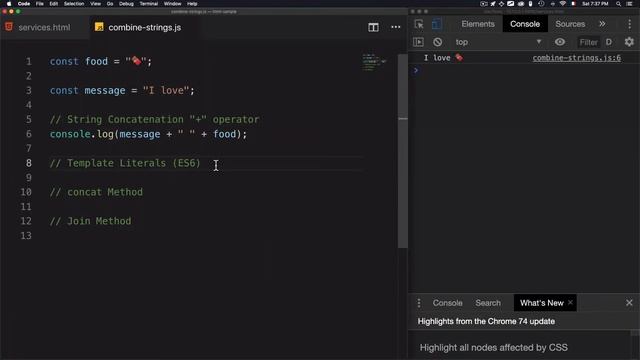Open the JavaScript context 'top' dropdown

point(498,42)
